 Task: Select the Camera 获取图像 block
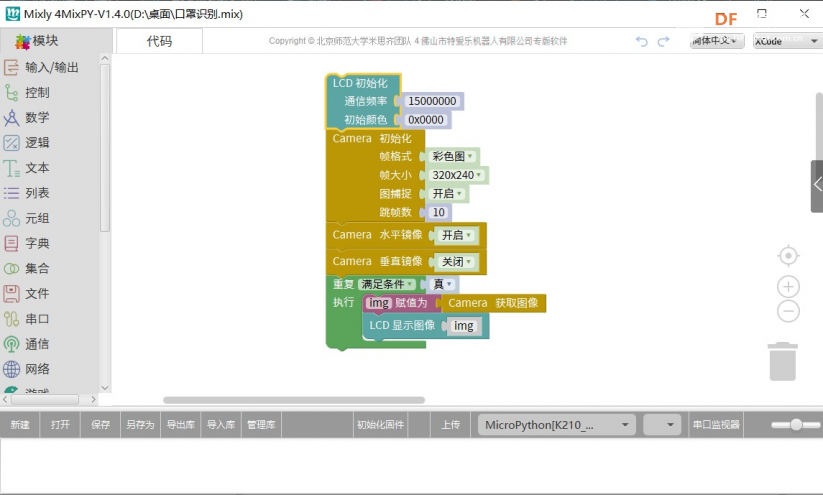(x=493, y=303)
